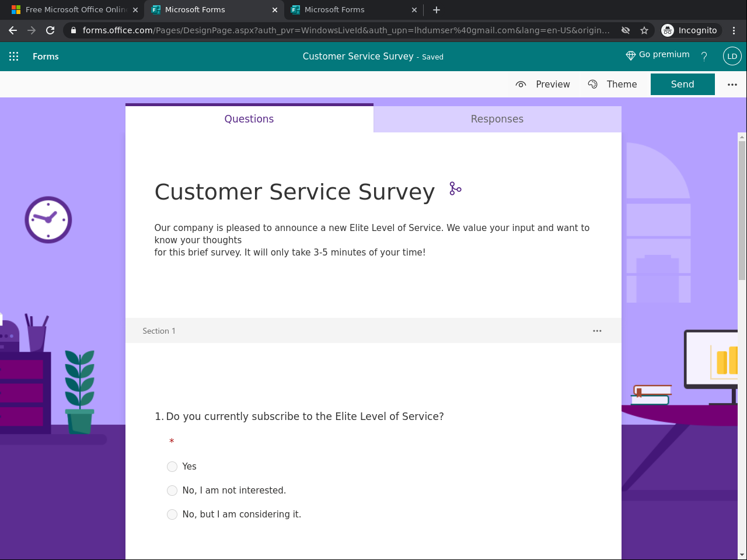Open the Chrome menu button
The height and width of the screenshot is (560, 747).
(x=734, y=30)
